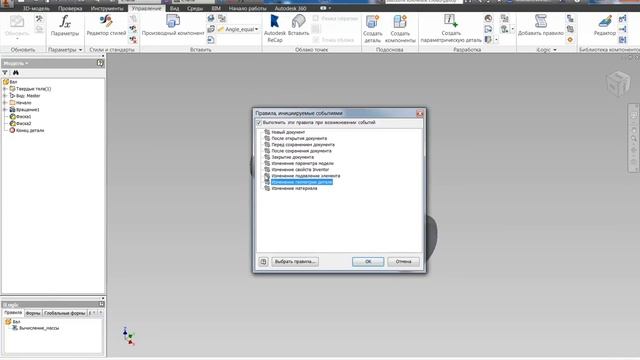Expand the Вращение1 tree node
The width and height of the screenshot is (640, 360).
point(5,109)
